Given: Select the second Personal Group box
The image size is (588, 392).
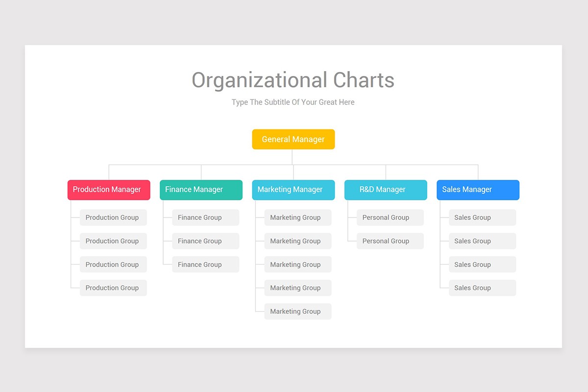Looking at the screenshot, I should click(x=390, y=241).
